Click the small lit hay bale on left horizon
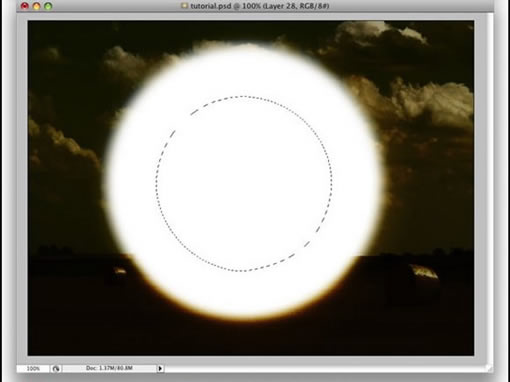The image size is (510, 382). coord(119,271)
